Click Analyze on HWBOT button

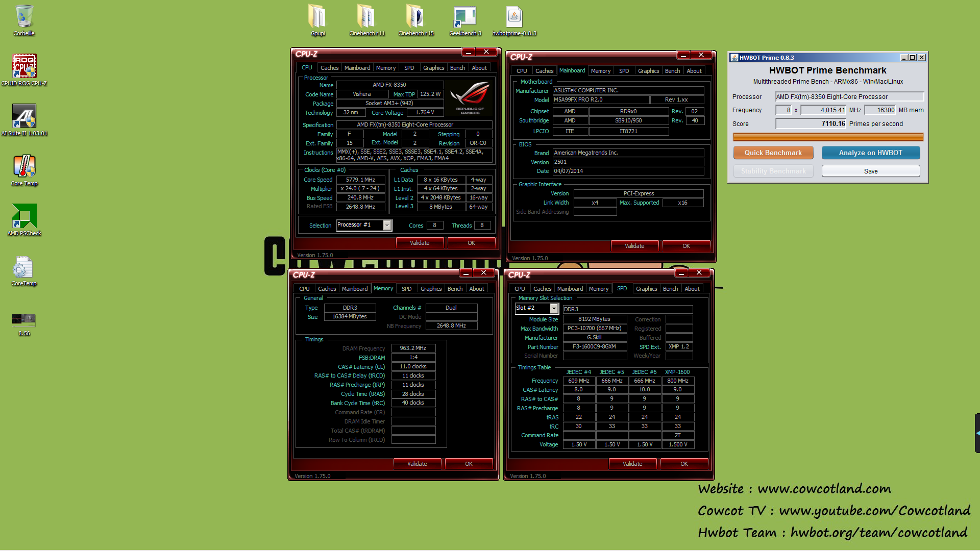click(x=870, y=153)
